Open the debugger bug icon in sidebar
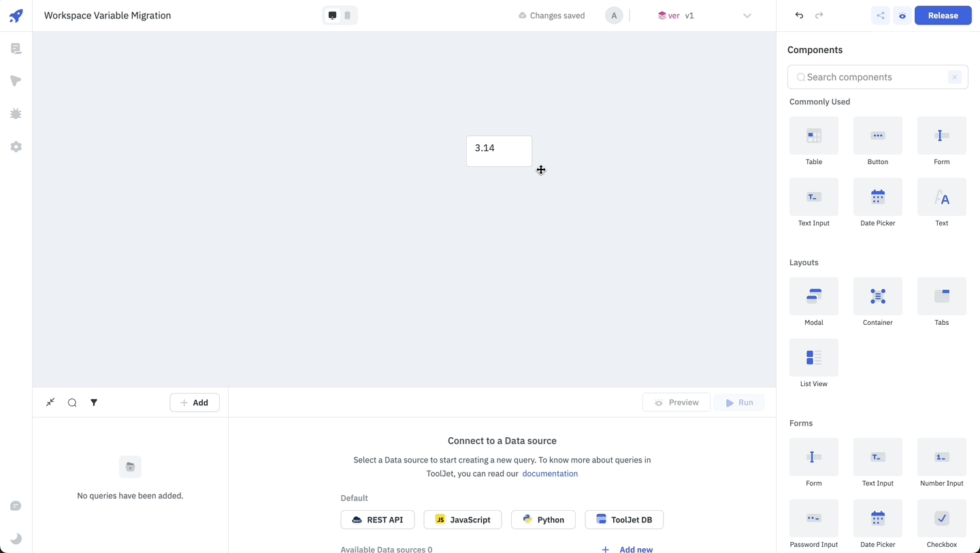The width and height of the screenshot is (980, 553). (16, 114)
